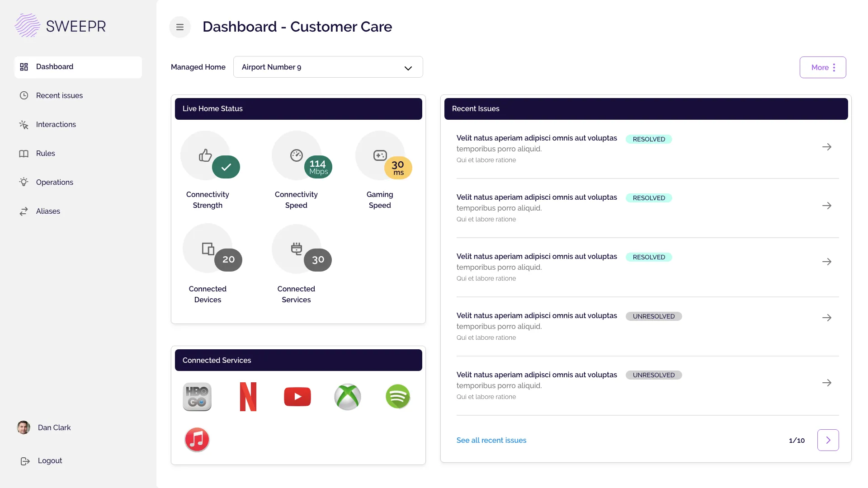This screenshot has width=868, height=488.
Task: Click See all recent issues link
Action: coord(491,440)
